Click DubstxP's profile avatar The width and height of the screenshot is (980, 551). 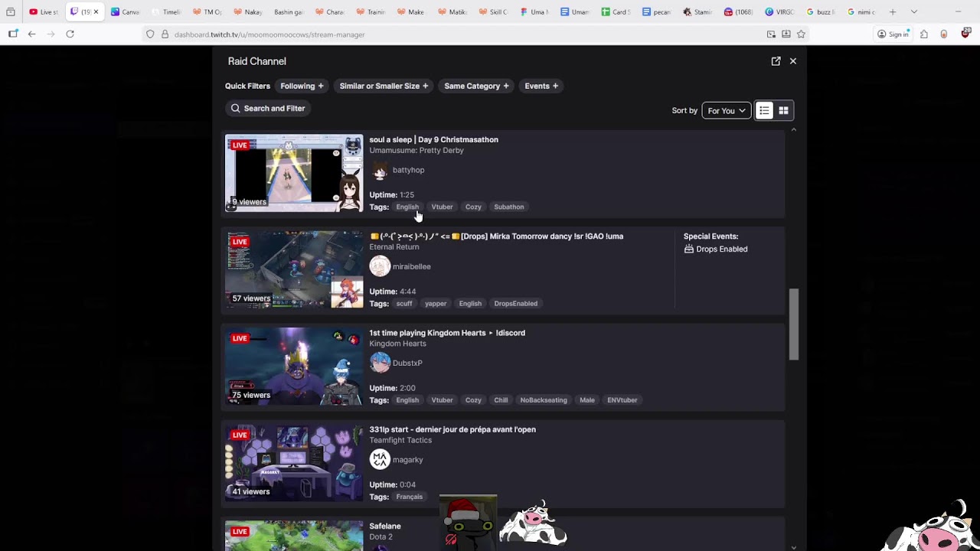point(380,363)
